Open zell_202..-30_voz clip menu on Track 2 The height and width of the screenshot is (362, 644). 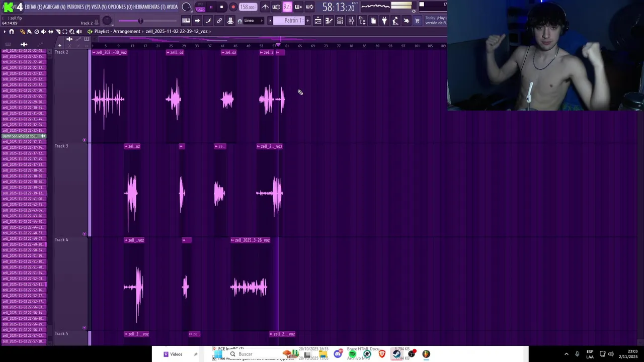click(x=94, y=52)
